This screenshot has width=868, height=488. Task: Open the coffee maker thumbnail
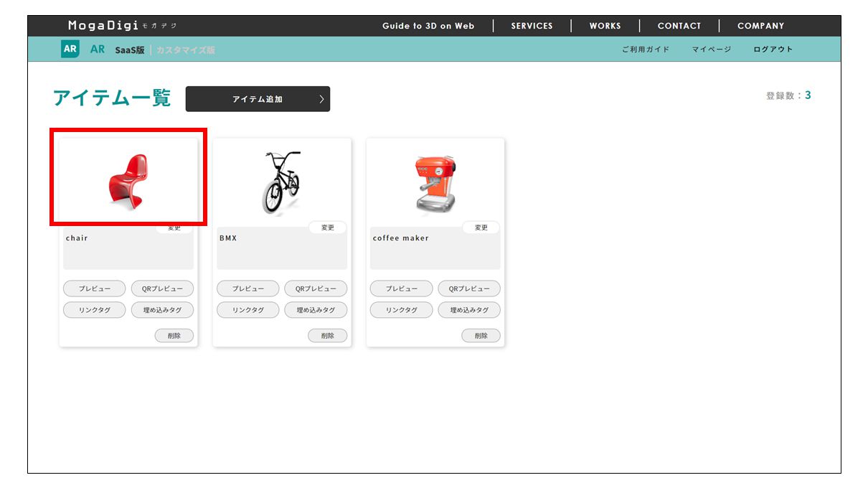point(435,185)
